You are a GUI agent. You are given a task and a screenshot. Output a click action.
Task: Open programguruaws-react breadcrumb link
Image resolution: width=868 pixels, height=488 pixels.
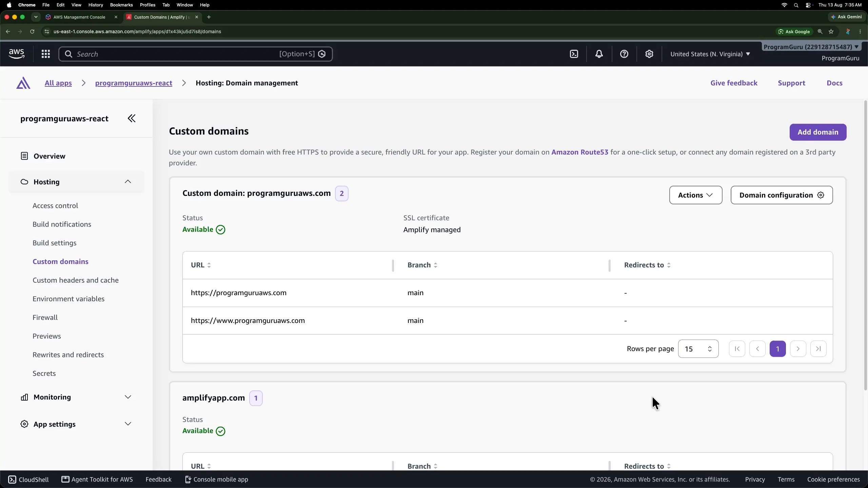pos(134,83)
